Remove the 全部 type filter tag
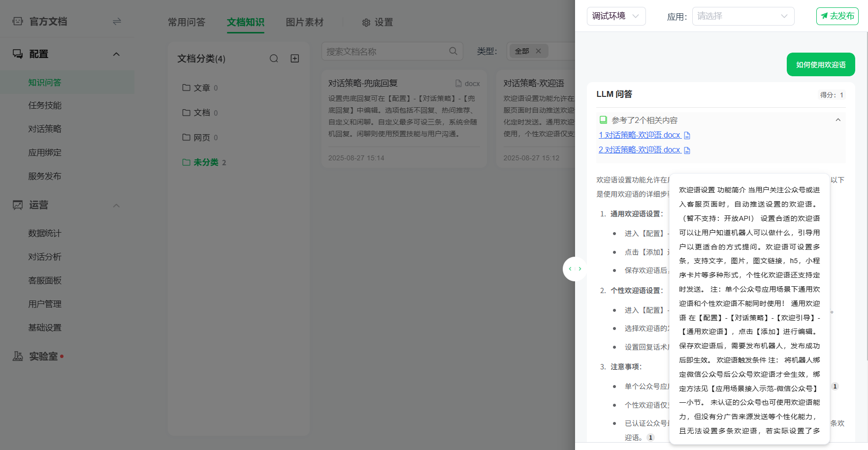The width and height of the screenshot is (868, 450). [x=538, y=51]
